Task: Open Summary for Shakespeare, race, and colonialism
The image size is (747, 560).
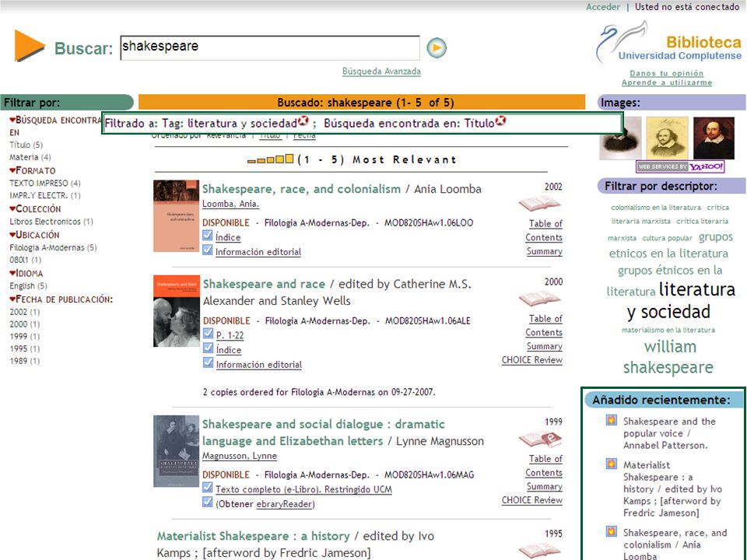Action: coord(544,251)
